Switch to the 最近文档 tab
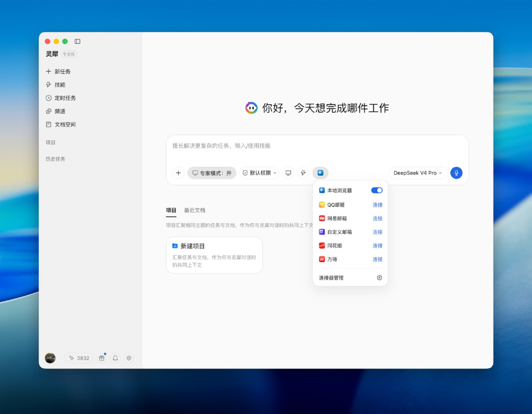Viewport: 532px width, 414px height. (195, 210)
